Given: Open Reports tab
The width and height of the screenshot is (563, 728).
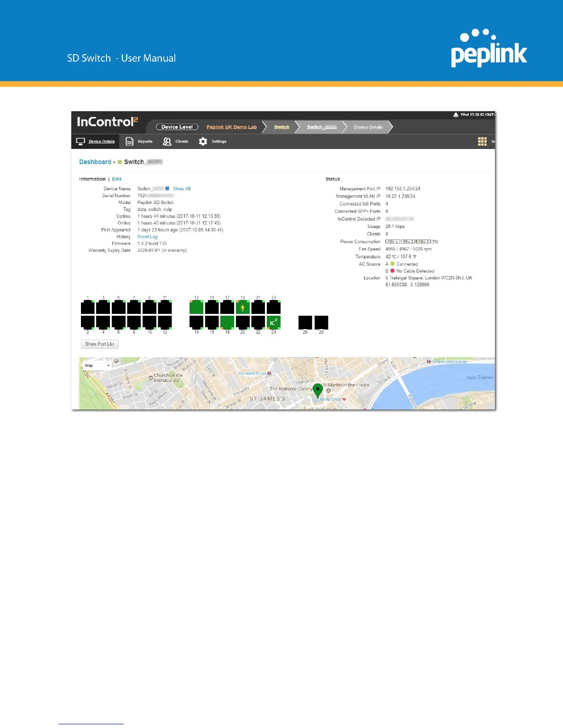Looking at the screenshot, I should pos(139,141).
